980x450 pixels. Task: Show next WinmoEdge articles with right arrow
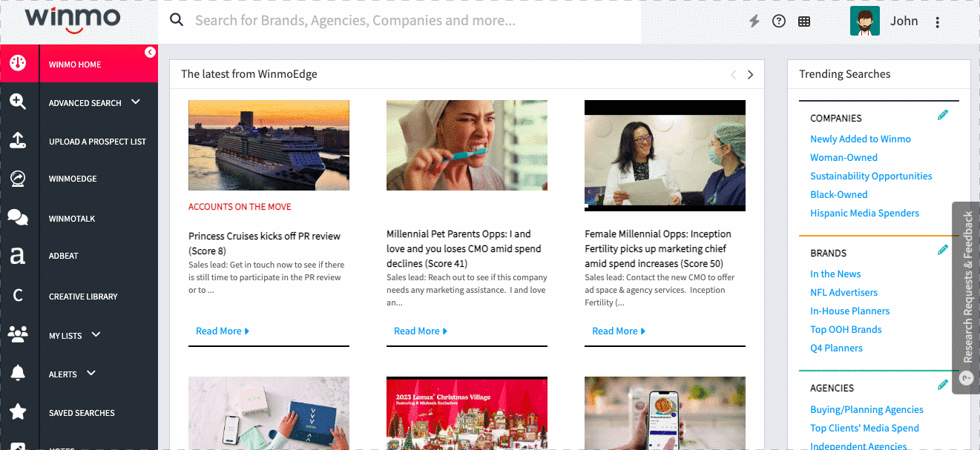(x=751, y=74)
